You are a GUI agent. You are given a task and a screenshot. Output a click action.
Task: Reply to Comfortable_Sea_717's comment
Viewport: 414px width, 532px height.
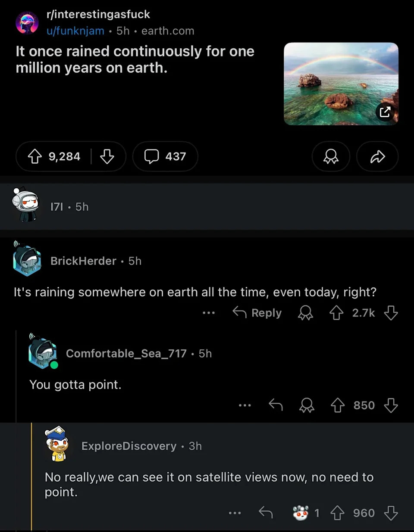coord(276,405)
